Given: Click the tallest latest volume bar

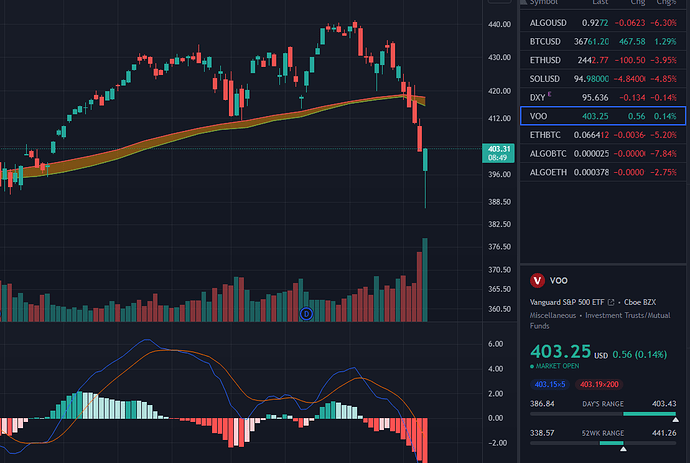Looking at the screenshot, I should [425, 280].
